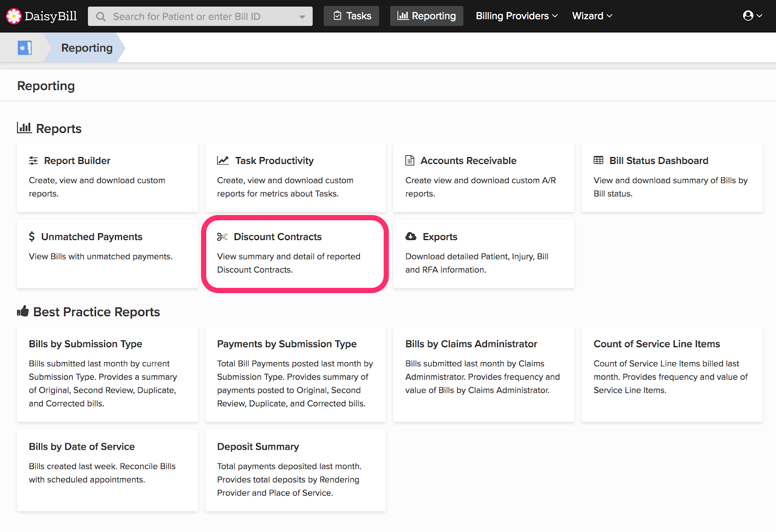Open Bills by Date of Service report

[107, 470]
